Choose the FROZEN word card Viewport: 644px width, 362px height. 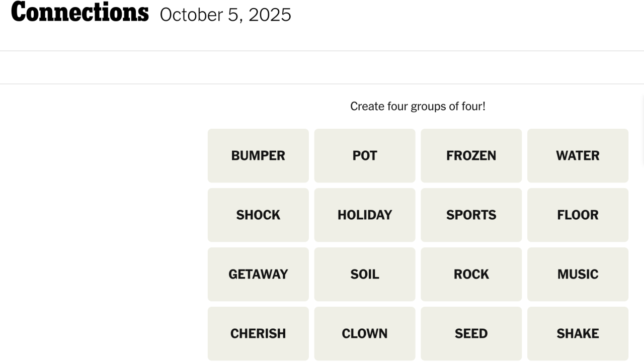coord(471,155)
